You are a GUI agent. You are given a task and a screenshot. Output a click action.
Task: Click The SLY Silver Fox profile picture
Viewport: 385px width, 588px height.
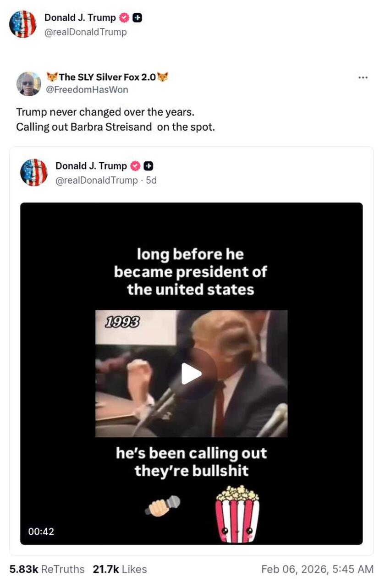click(x=29, y=84)
